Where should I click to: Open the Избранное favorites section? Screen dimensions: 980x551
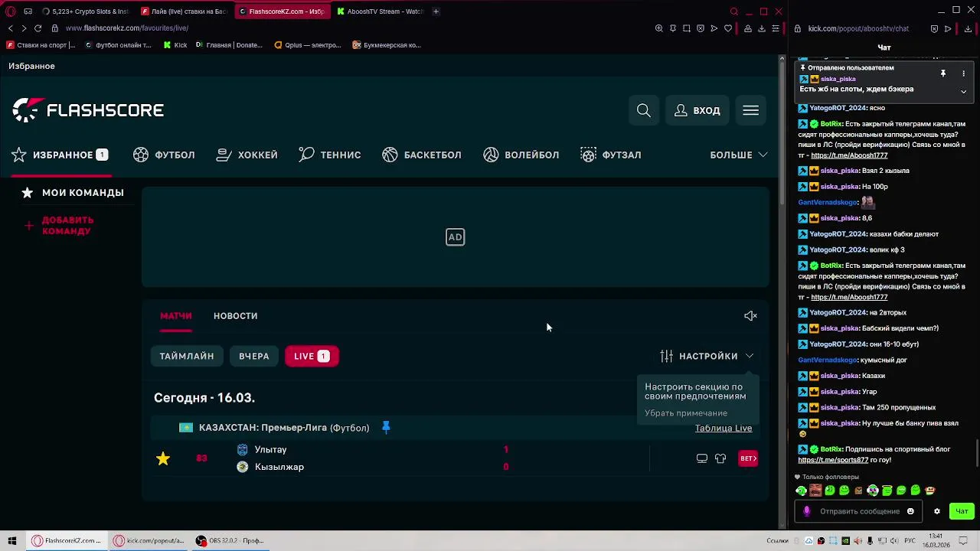click(x=60, y=155)
